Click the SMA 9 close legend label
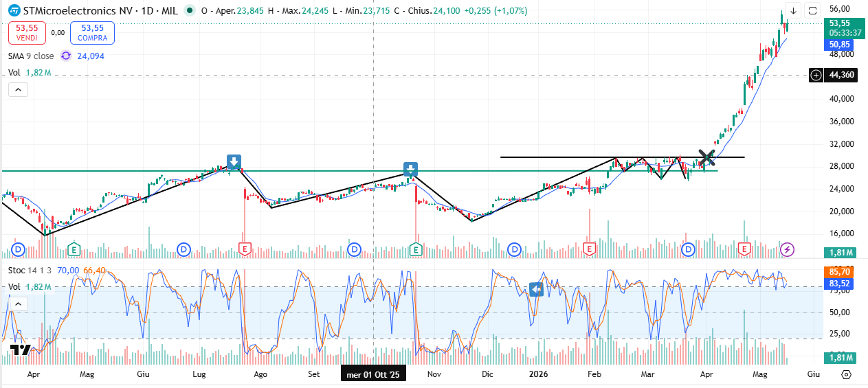 (x=32, y=56)
